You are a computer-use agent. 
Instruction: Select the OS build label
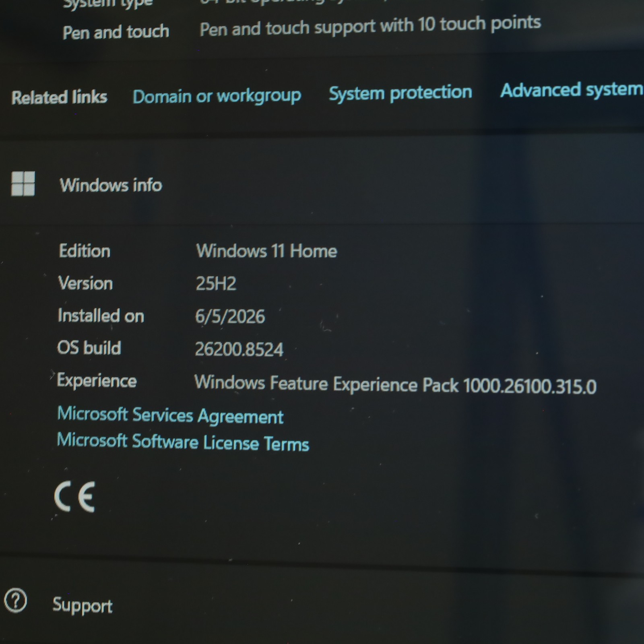tap(89, 348)
